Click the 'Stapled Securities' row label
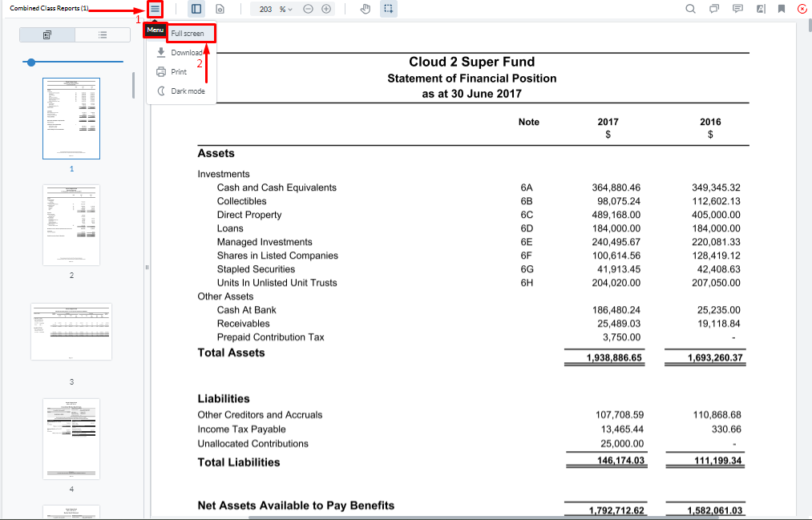Screen dimensions: 812x520 click(x=256, y=269)
